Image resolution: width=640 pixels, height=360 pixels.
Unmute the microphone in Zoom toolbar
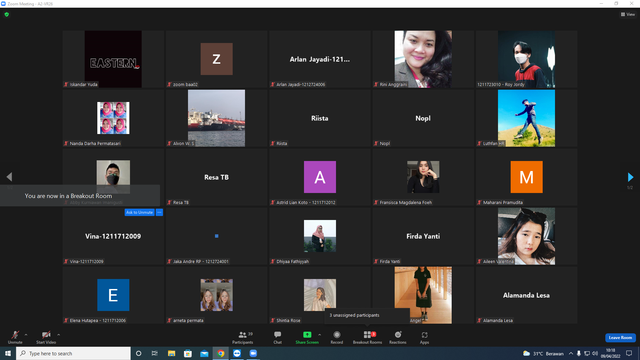15,337
